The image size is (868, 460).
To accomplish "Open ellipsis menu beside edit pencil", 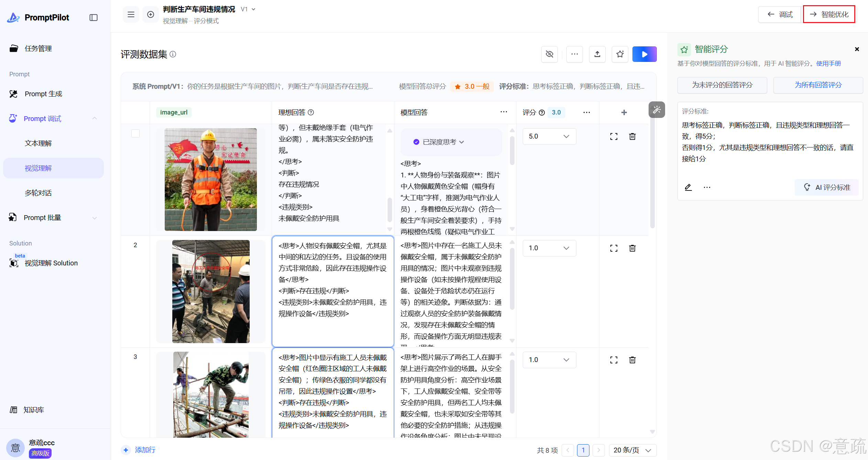I will (x=707, y=187).
